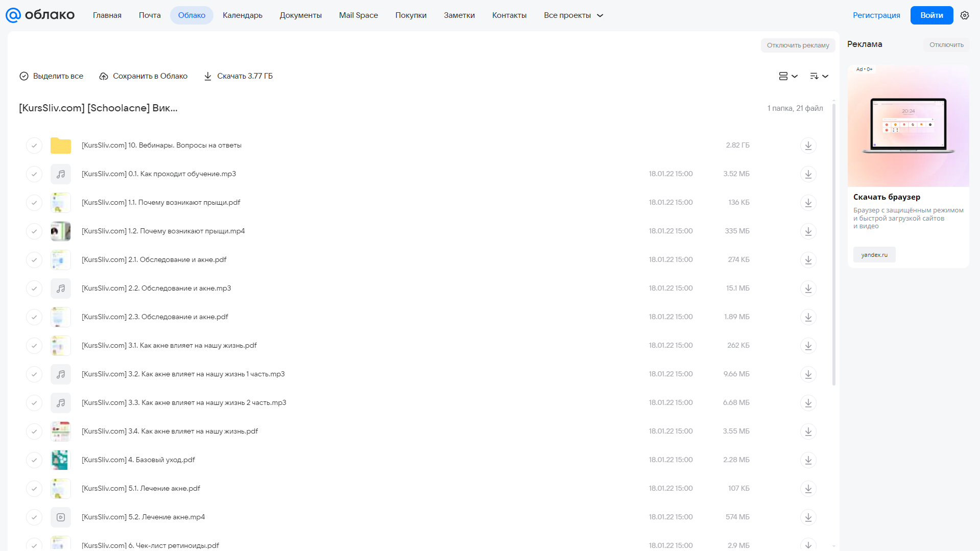
Task: Expand the sort order dropdown
Action: (x=819, y=76)
